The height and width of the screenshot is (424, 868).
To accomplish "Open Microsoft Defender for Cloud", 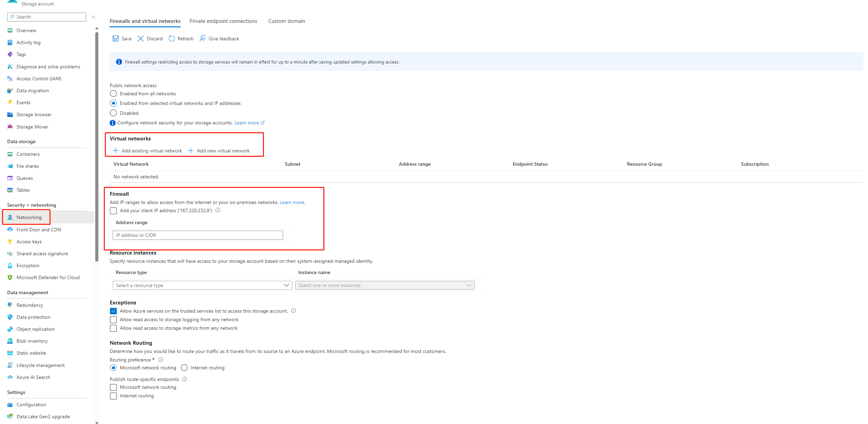I will pyautogui.click(x=48, y=277).
